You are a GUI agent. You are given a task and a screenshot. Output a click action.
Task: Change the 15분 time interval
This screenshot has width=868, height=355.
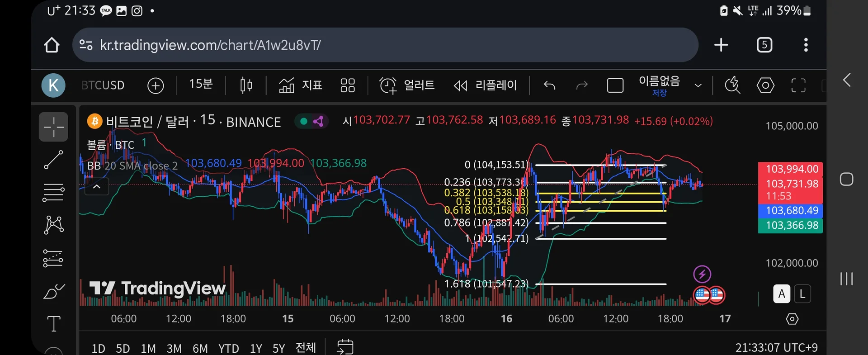pos(201,85)
